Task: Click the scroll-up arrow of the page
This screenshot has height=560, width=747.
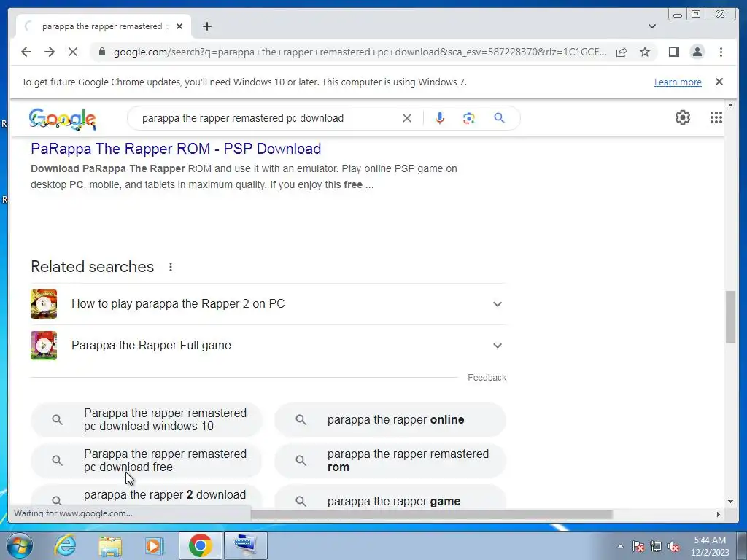Action: tap(730, 105)
